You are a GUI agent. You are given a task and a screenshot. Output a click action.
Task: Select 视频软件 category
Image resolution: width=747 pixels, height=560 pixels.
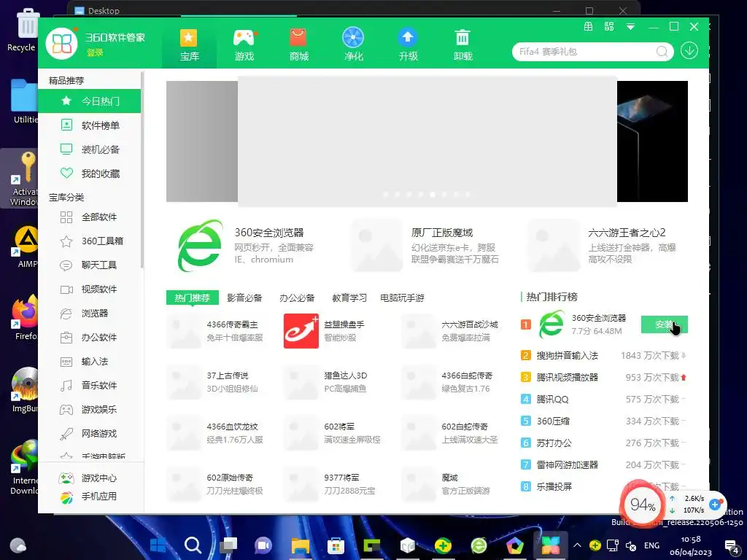(x=90, y=289)
